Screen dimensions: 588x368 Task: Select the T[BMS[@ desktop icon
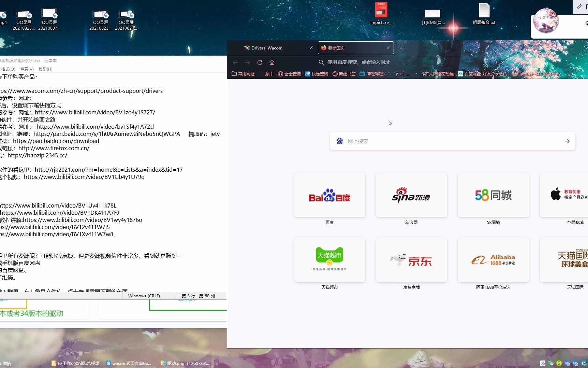(433, 16)
